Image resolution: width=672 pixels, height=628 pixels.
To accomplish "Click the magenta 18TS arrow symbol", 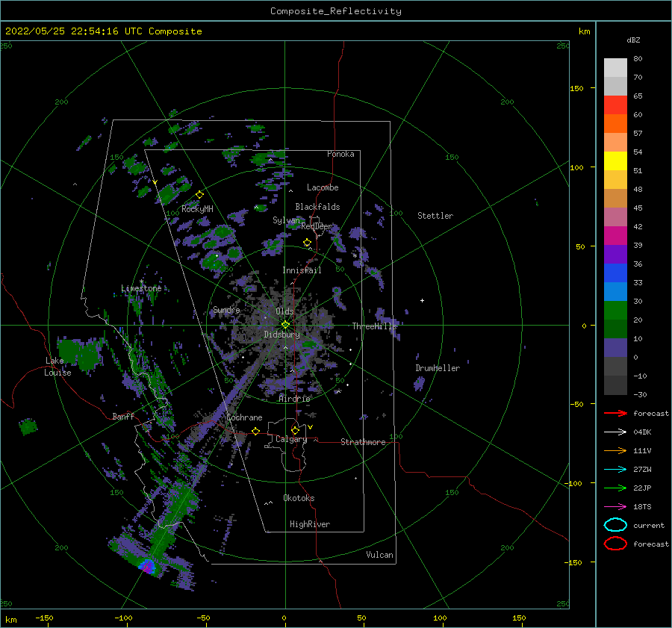I will [615, 507].
